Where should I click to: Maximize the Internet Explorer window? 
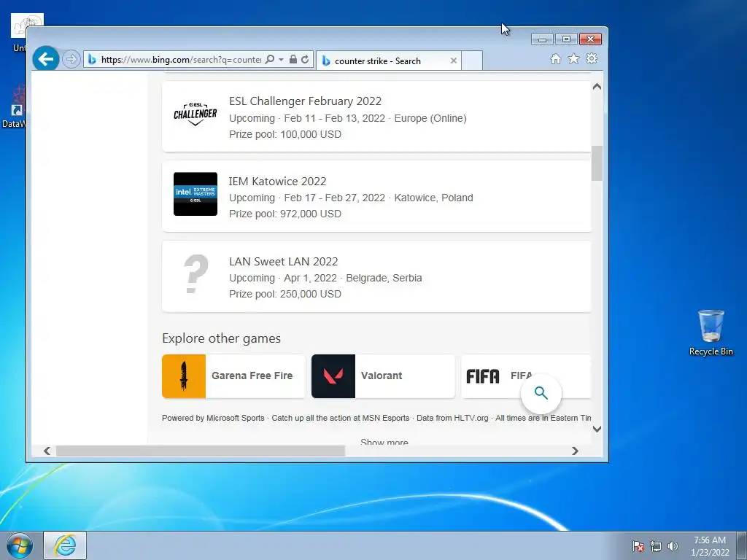click(x=566, y=39)
